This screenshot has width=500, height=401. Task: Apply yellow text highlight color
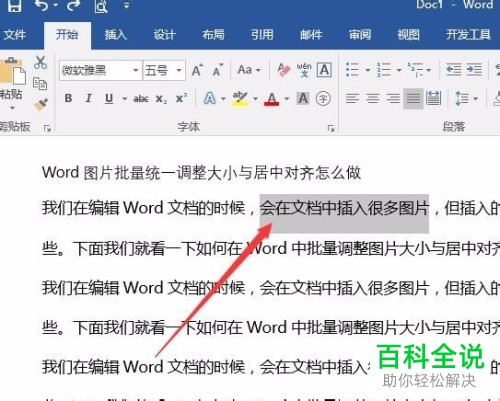pyautogui.click(x=240, y=99)
